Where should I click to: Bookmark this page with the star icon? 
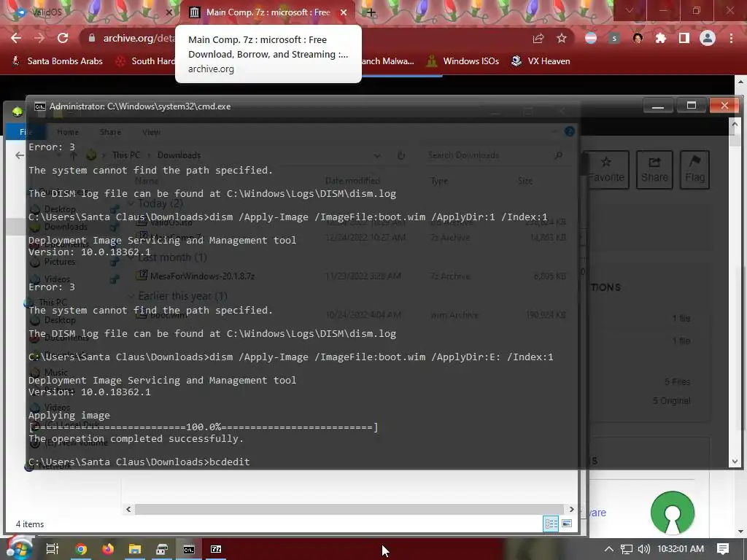[x=562, y=39]
